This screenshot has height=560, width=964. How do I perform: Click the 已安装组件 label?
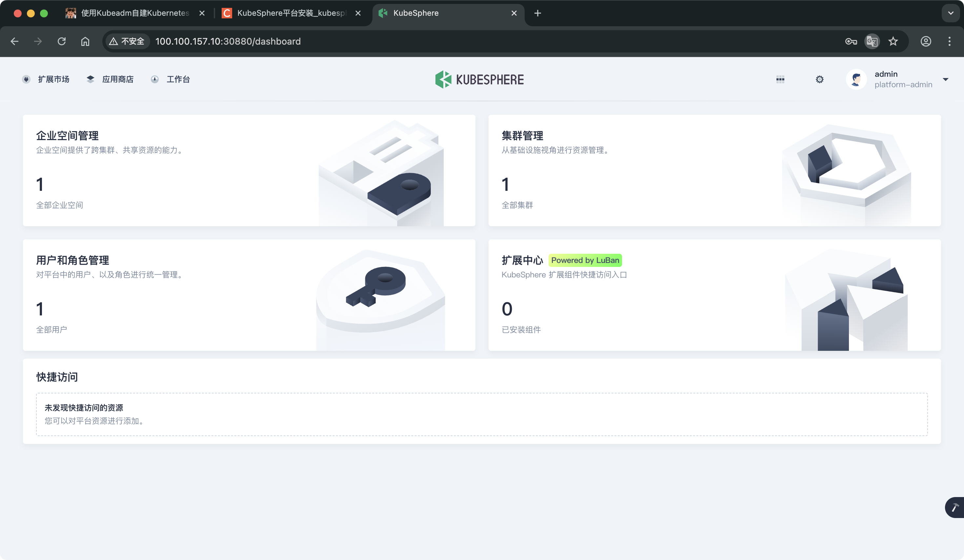tap(521, 329)
